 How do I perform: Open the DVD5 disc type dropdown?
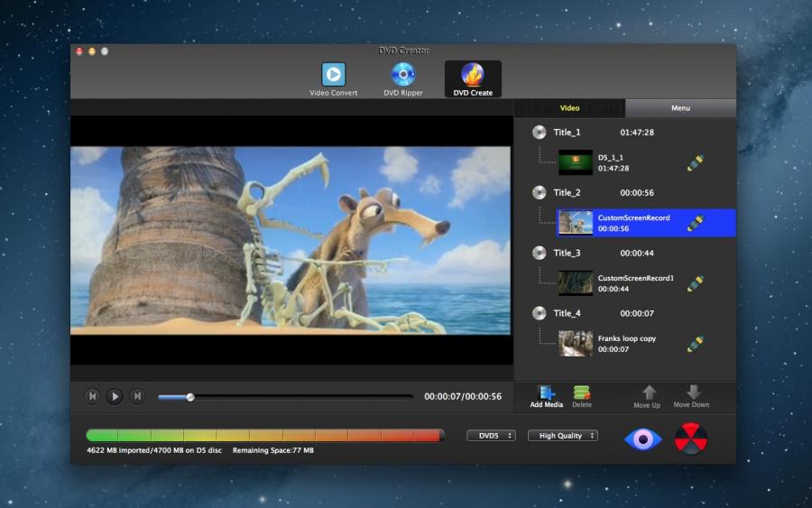[x=491, y=436]
